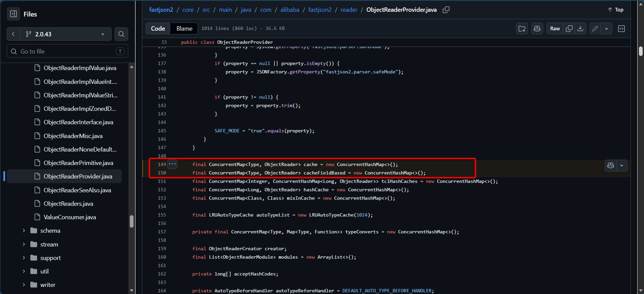Click ObjectReaderSeeAlso.java file icon

(37, 190)
